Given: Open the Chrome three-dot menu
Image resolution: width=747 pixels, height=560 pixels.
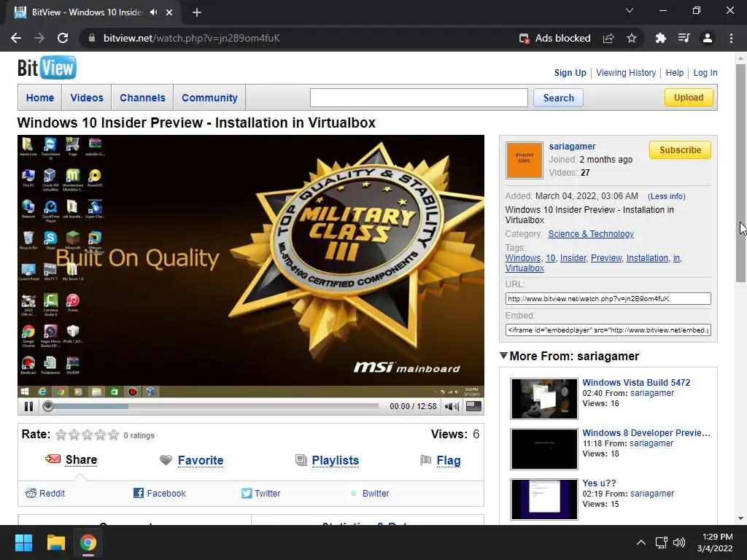Looking at the screenshot, I should [731, 38].
